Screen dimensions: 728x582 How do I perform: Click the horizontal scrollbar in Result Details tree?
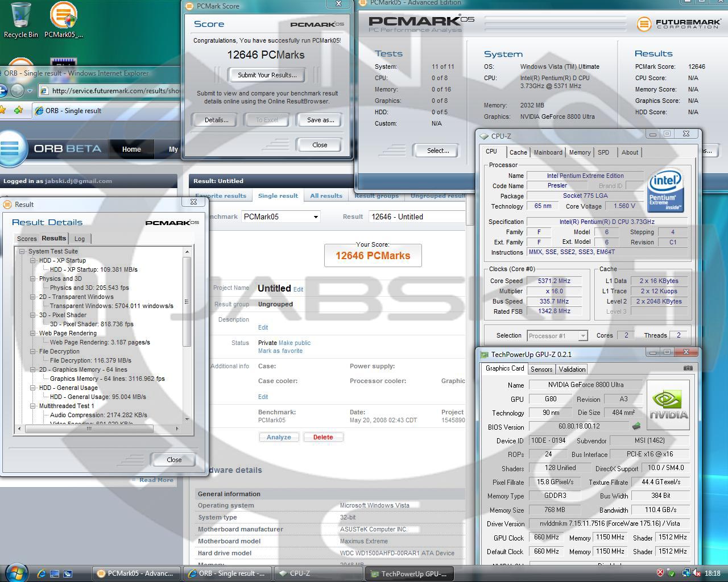[89, 429]
